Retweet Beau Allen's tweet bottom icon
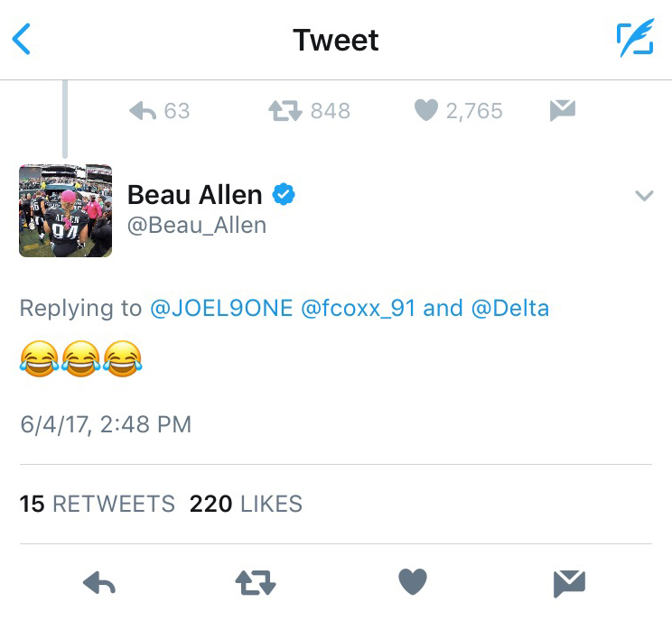Image resolution: width=672 pixels, height=621 pixels. click(x=256, y=583)
